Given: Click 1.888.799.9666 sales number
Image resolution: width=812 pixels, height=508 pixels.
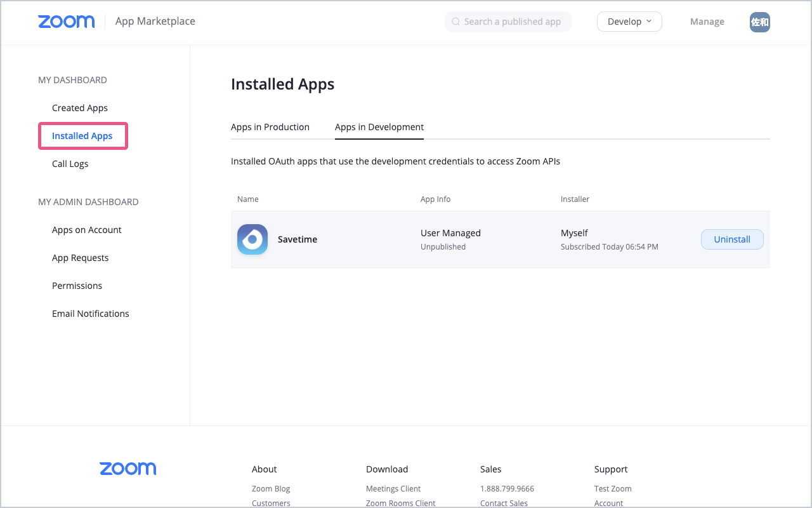Looking at the screenshot, I should click(x=507, y=489).
